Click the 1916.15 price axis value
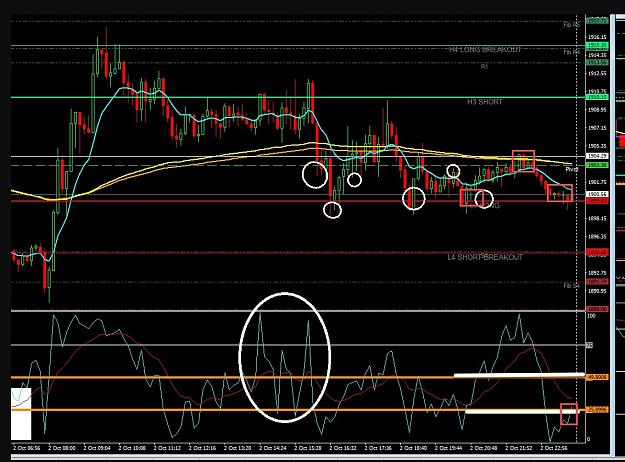The height and width of the screenshot is (462, 625). [x=597, y=37]
